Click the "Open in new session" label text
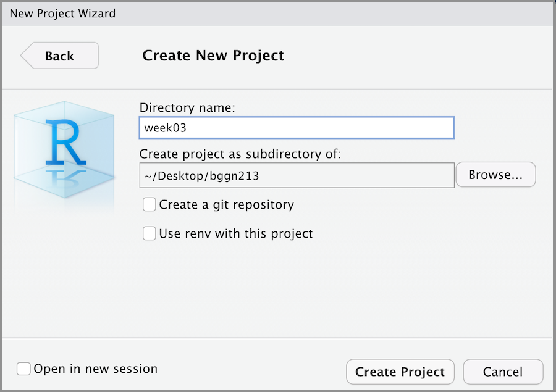This screenshot has width=556, height=392. point(96,369)
